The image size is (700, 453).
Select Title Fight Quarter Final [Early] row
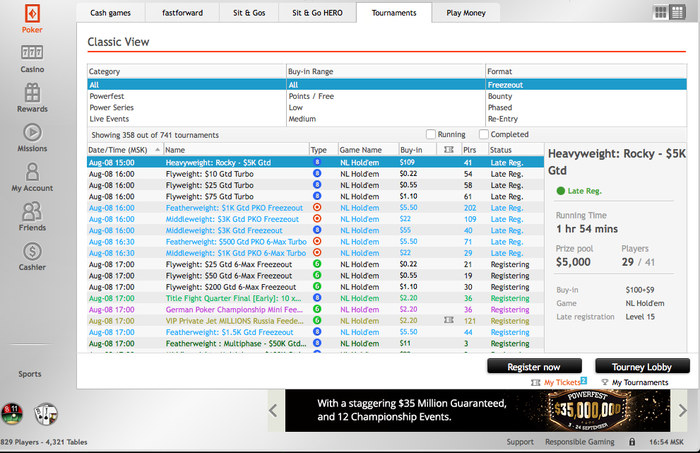tap(315, 298)
